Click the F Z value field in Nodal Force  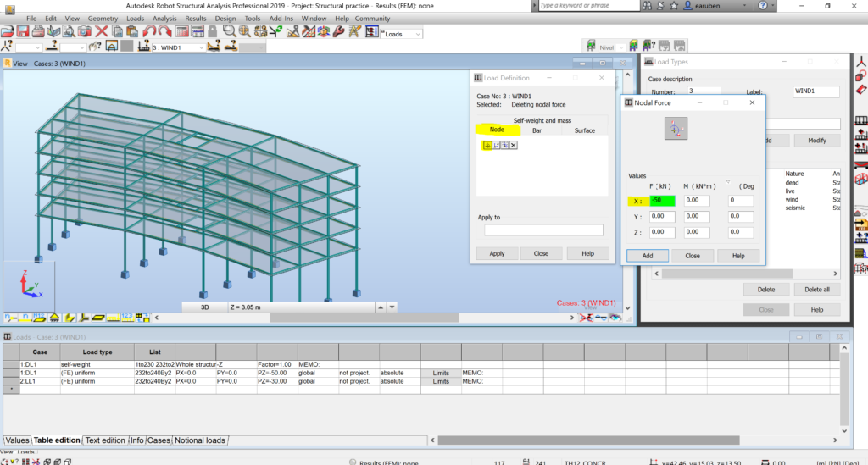662,232
